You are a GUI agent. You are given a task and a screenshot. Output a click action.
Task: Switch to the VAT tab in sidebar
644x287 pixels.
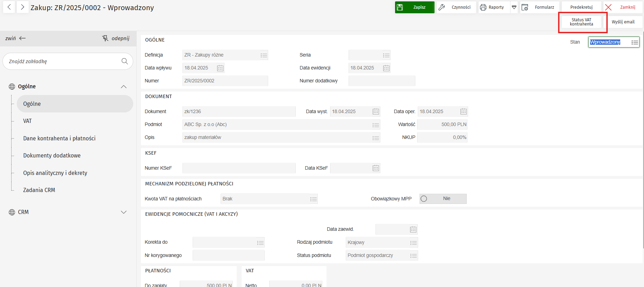(27, 121)
